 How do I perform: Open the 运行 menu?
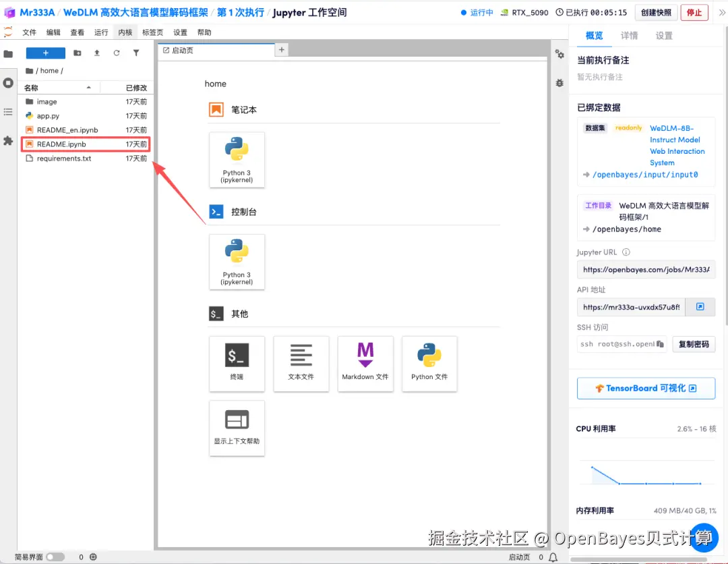coord(101,32)
